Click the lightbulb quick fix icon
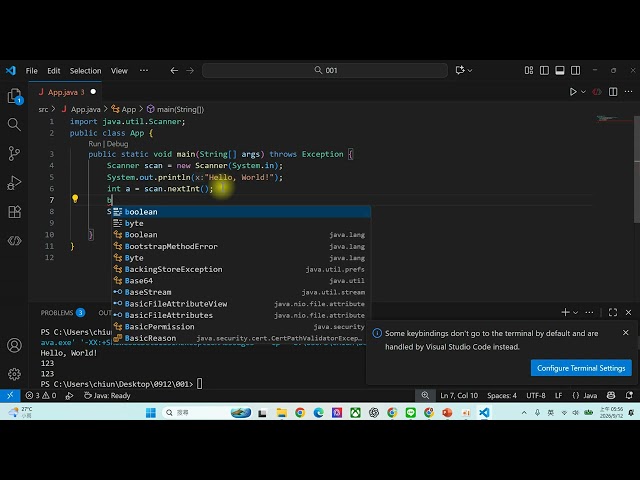The width and height of the screenshot is (640, 480). click(x=75, y=199)
